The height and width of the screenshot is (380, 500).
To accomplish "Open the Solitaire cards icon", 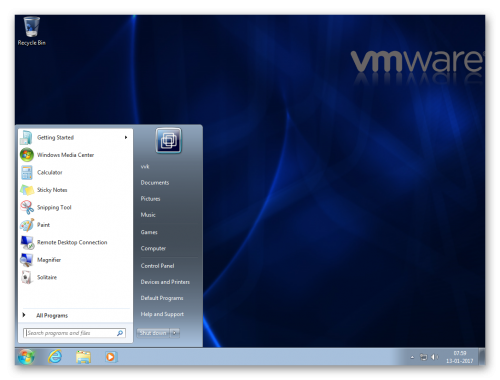I will (x=27, y=277).
